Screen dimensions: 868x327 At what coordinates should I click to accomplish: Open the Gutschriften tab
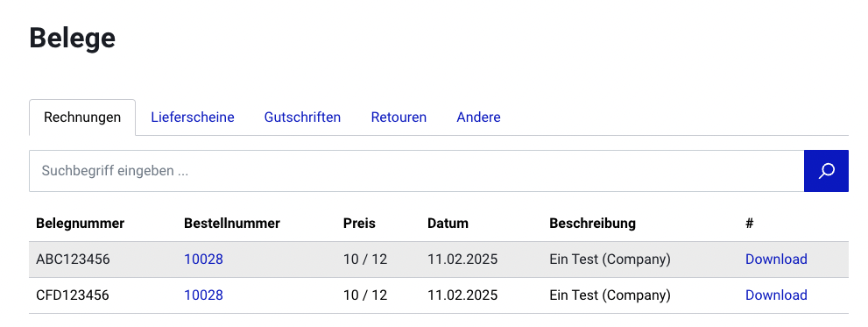pos(302,117)
